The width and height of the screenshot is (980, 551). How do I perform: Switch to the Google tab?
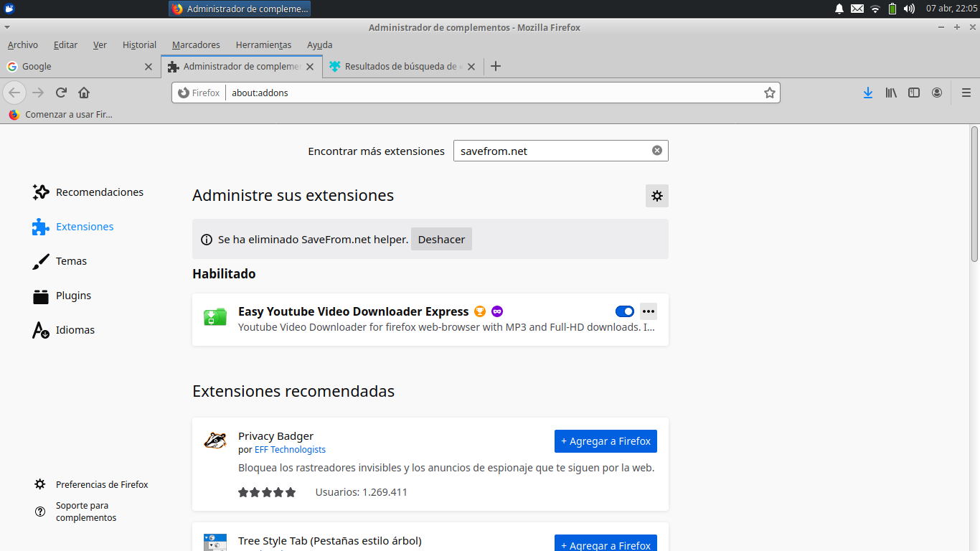[80, 66]
